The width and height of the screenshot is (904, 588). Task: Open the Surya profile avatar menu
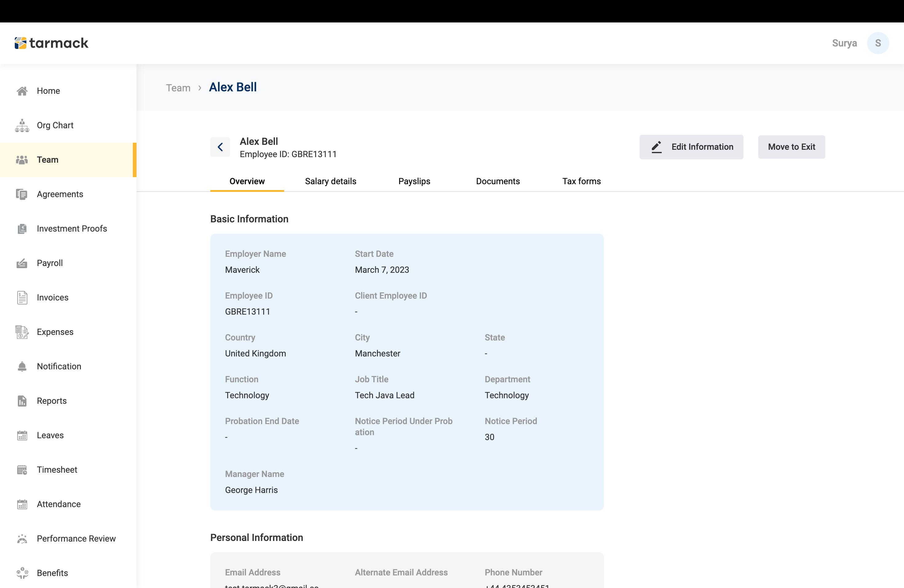[878, 43]
